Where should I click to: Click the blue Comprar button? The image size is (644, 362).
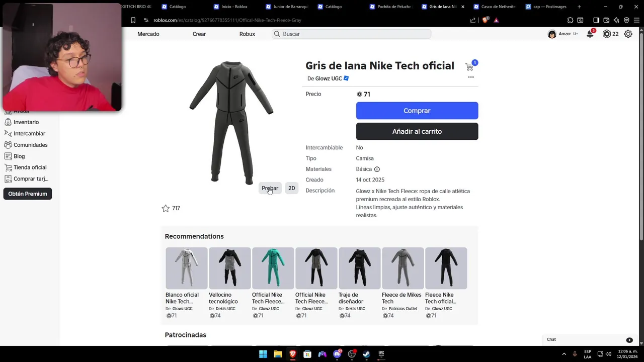pos(417,111)
